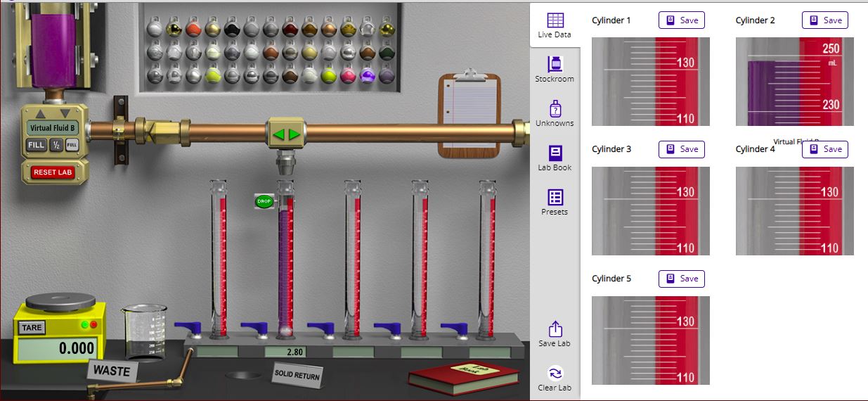Click the green DROP button
The height and width of the screenshot is (401, 868).
[264, 201]
